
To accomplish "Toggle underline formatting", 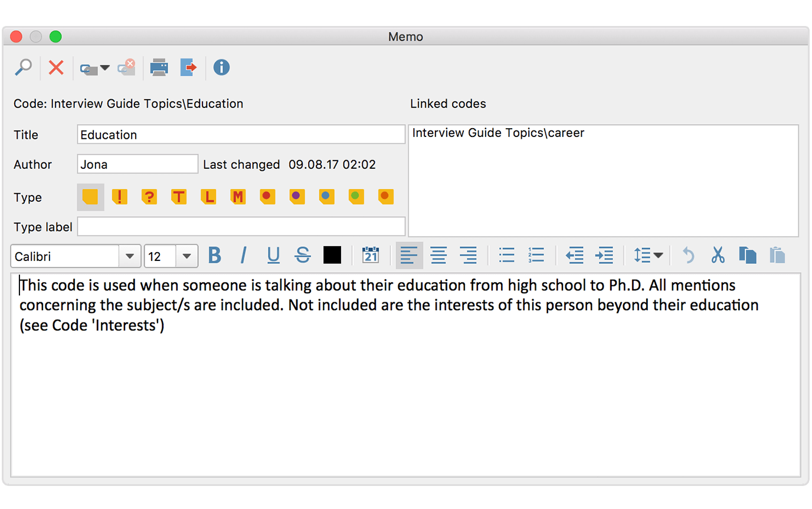I will tap(273, 256).
